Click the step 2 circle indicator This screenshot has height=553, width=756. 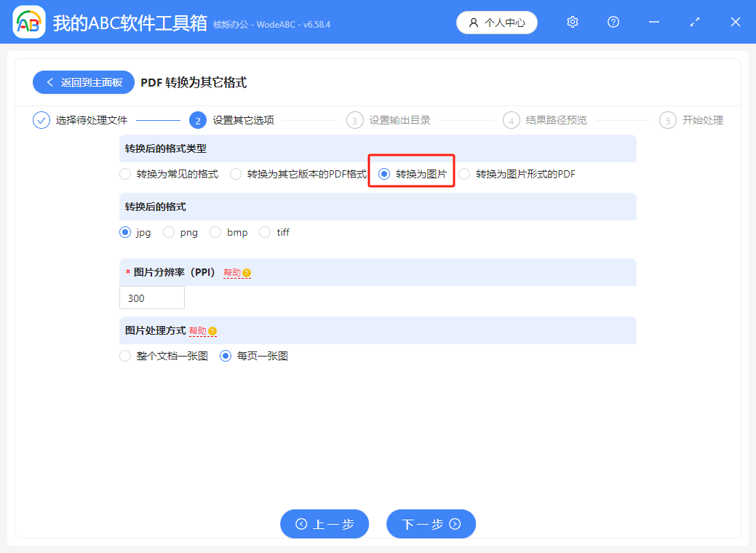tap(198, 119)
